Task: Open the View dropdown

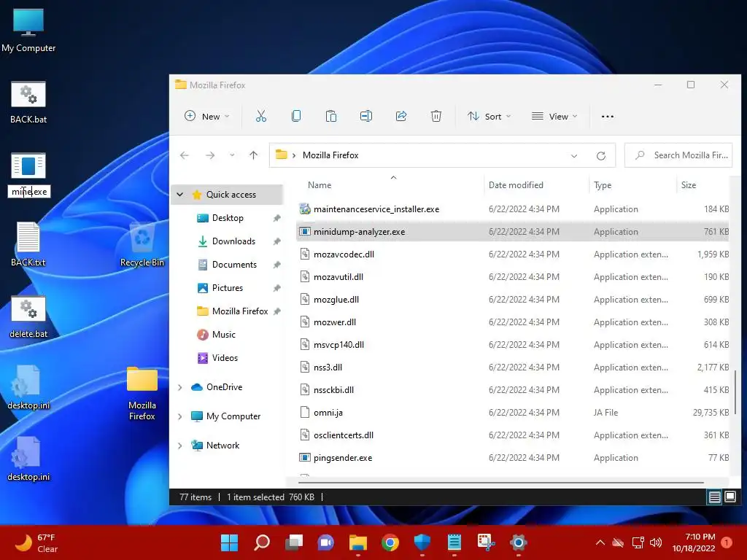Action: tap(554, 116)
